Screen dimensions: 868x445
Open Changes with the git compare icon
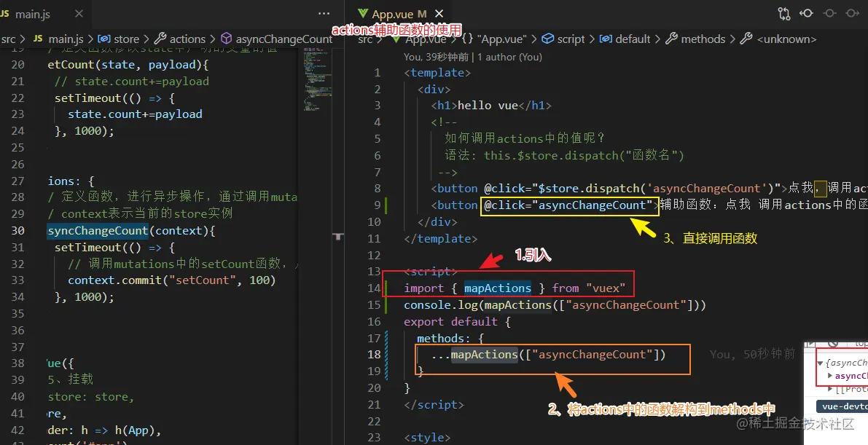[784, 13]
